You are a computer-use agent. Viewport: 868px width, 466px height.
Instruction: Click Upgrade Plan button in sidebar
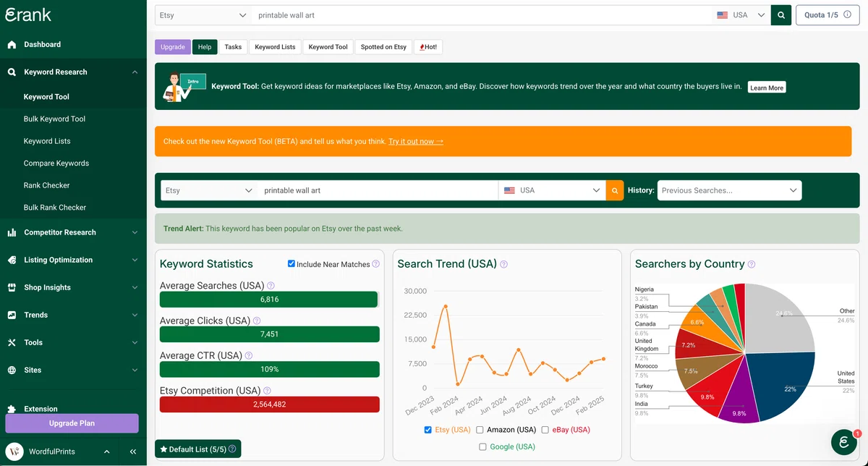click(72, 423)
